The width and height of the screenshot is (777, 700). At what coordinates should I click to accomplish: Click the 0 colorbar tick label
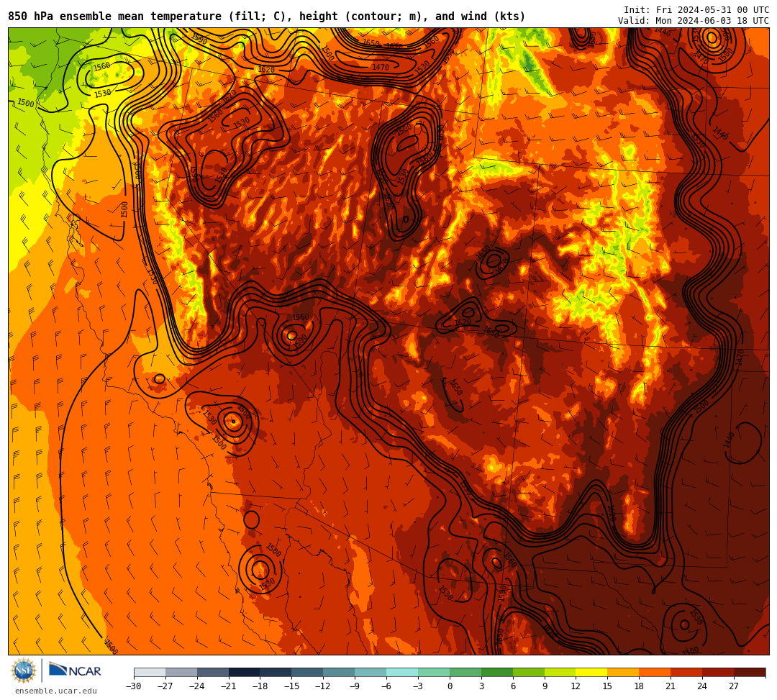coord(450,686)
